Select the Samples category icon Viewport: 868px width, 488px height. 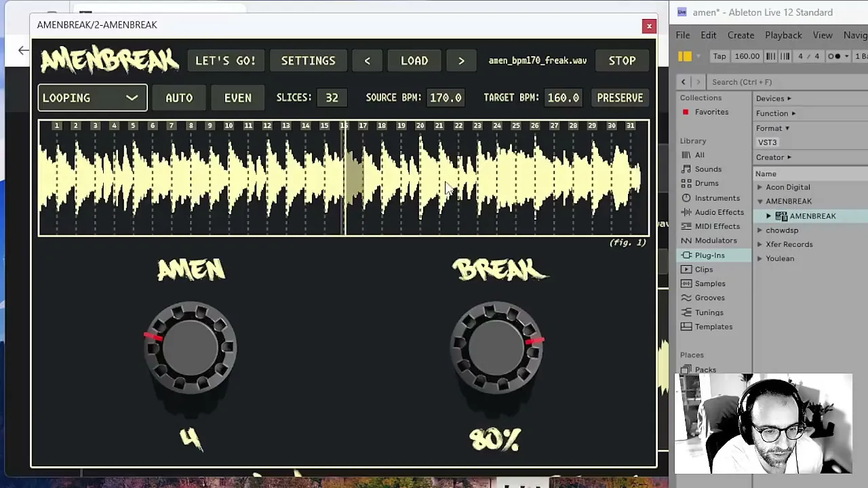coord(686,284)
